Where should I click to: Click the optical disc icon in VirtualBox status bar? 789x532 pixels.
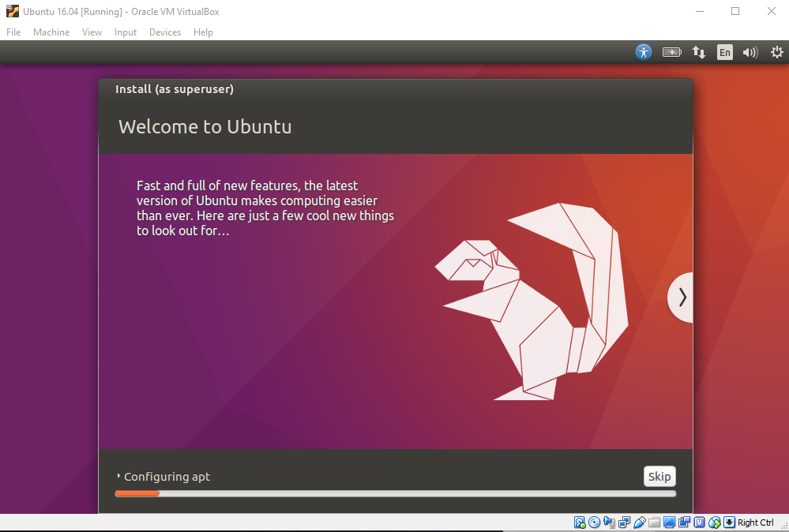click(594, 523)
